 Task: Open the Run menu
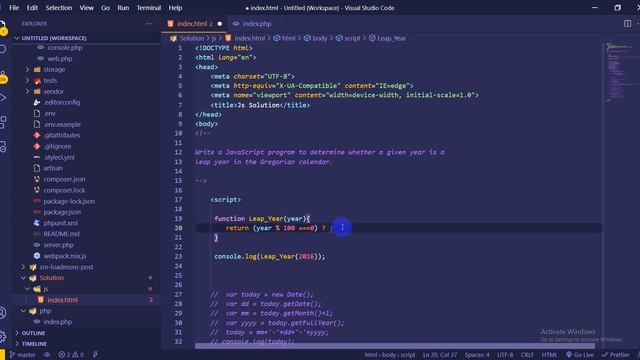tap(123, 8)
